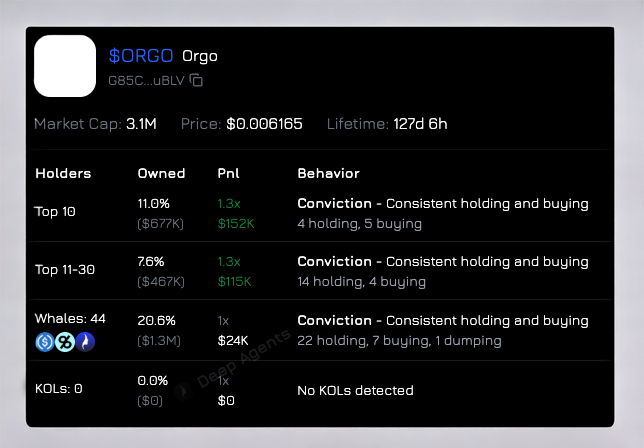
Task: Click the ($677K) owned amount
Action: pyautogui.click(x=161, y=224)
